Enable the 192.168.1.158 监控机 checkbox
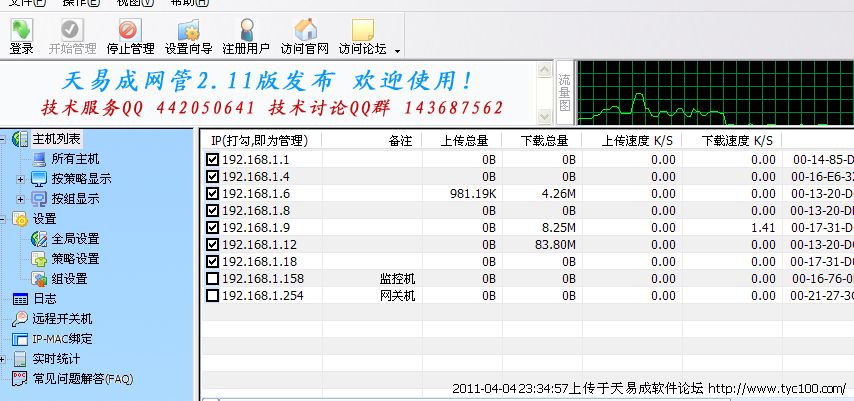This screenshot has height=401, width=854. click(212, 278)
